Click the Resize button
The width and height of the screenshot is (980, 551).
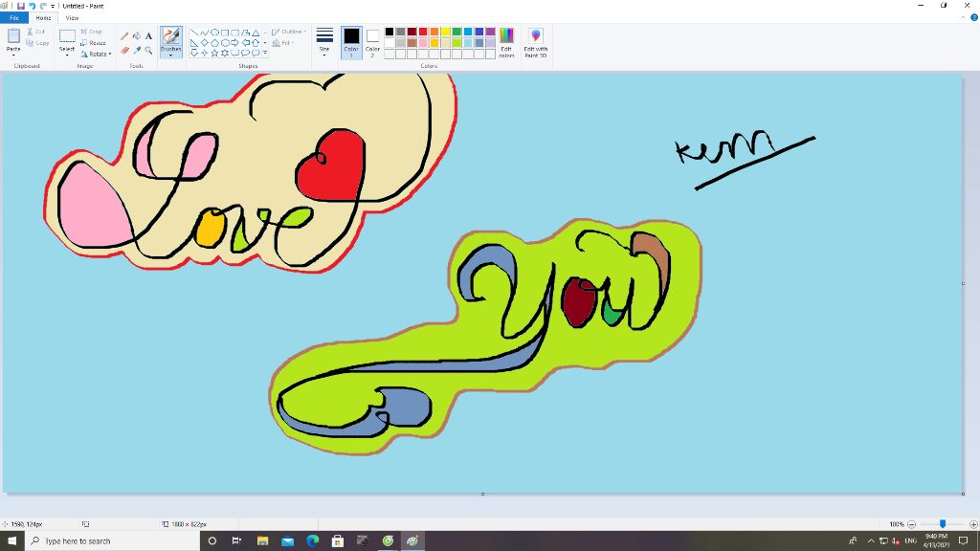pyautogui.click(x=93, y=43)
